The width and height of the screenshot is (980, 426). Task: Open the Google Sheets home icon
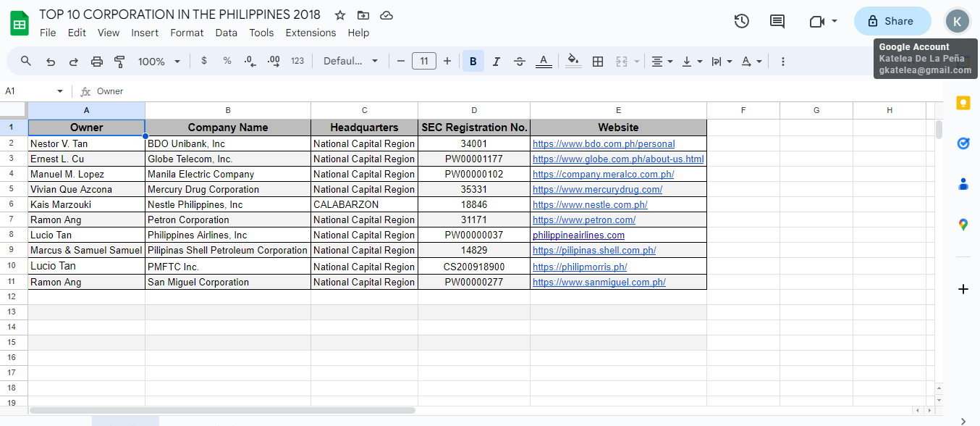pyautogui.click(x=20, y=23)
